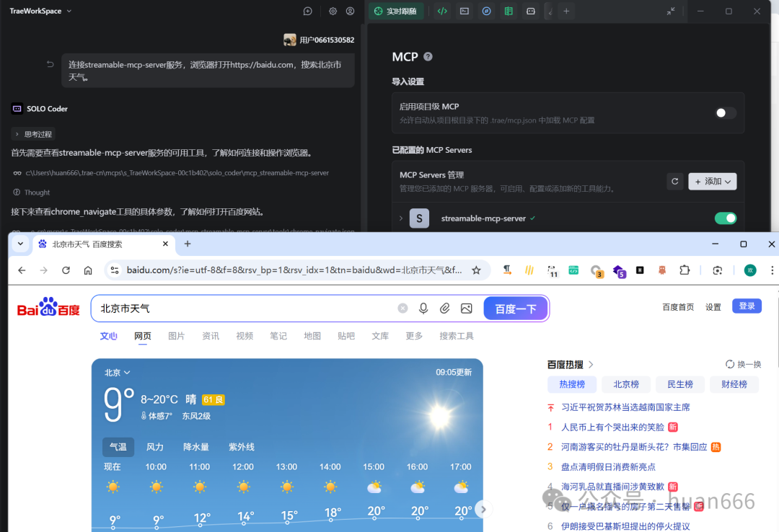
Task: Expand Thought item in chat
Action: coord(31,192)
